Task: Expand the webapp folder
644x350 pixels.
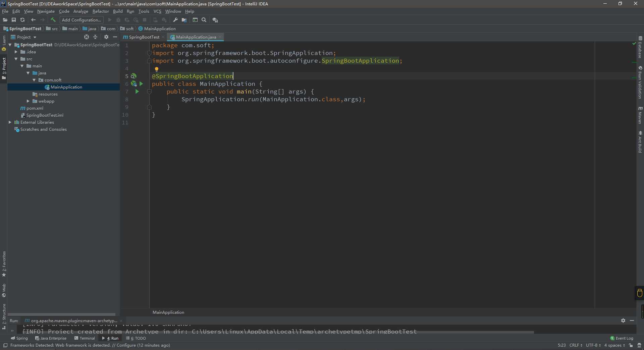Action: tap(28, 101)
